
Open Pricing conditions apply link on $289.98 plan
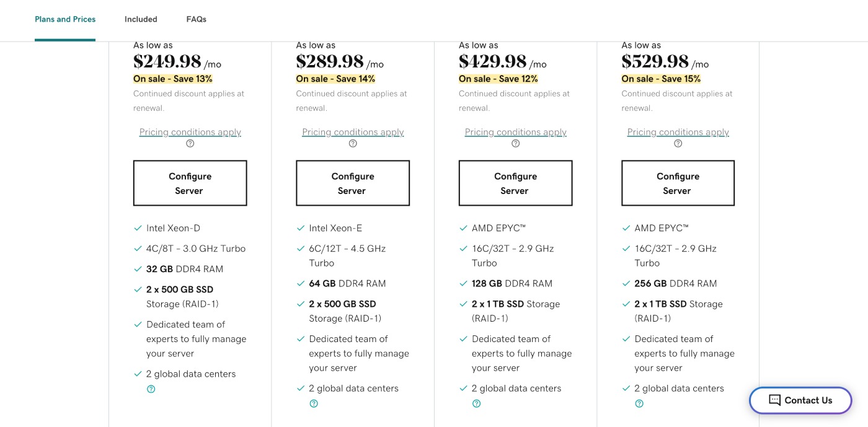pos(352,131)
